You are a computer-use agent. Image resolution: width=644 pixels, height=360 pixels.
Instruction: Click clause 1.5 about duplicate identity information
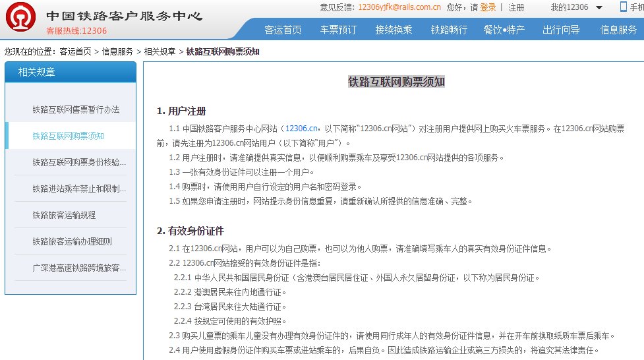[321, 201]
